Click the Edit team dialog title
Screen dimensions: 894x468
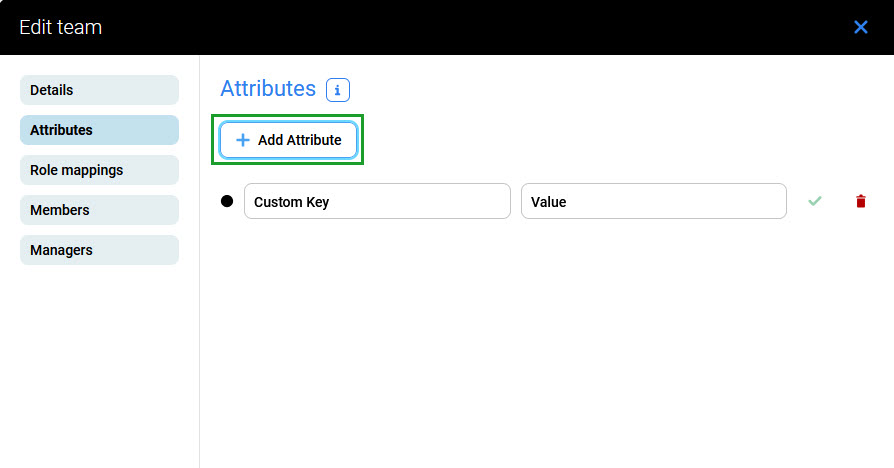click(60, 27)
